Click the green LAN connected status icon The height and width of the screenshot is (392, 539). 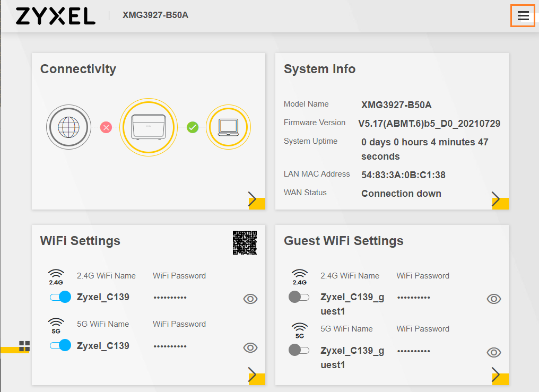(193, 127)
